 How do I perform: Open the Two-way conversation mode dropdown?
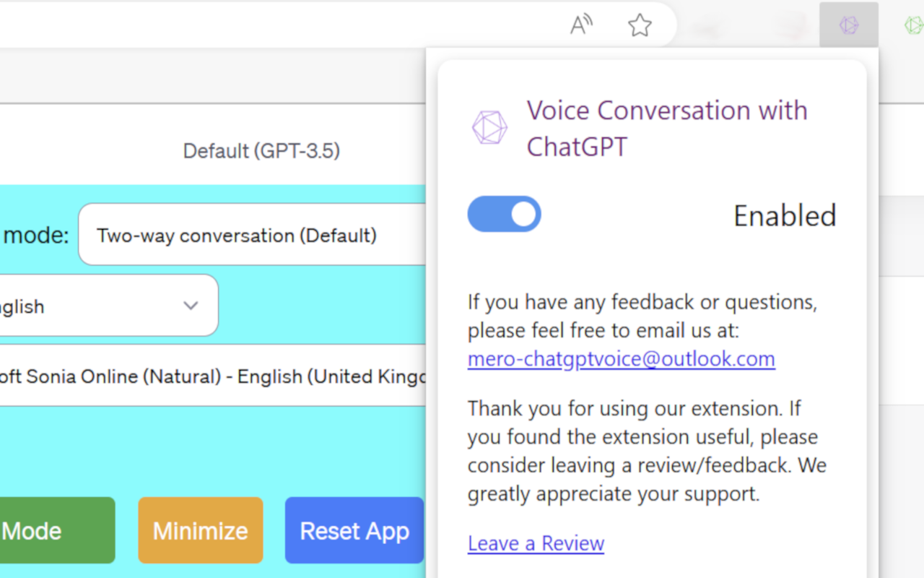click(x=253, y=235)
